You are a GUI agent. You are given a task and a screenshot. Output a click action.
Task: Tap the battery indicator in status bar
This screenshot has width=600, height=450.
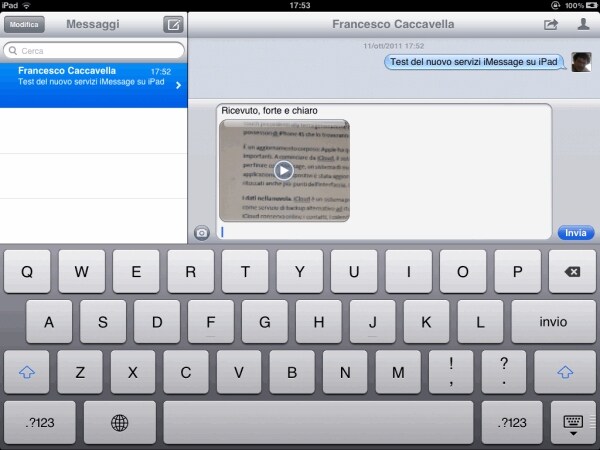click(590, 5)
